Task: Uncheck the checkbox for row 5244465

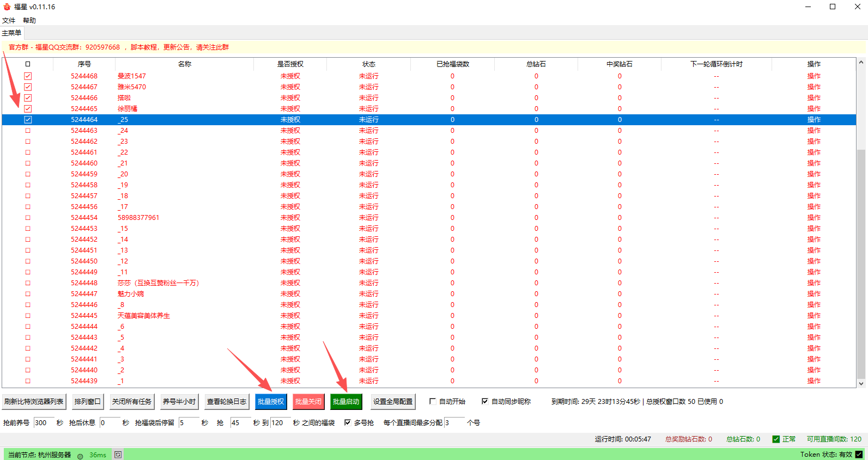Action: pyautogui.click(x=28, y=109)
